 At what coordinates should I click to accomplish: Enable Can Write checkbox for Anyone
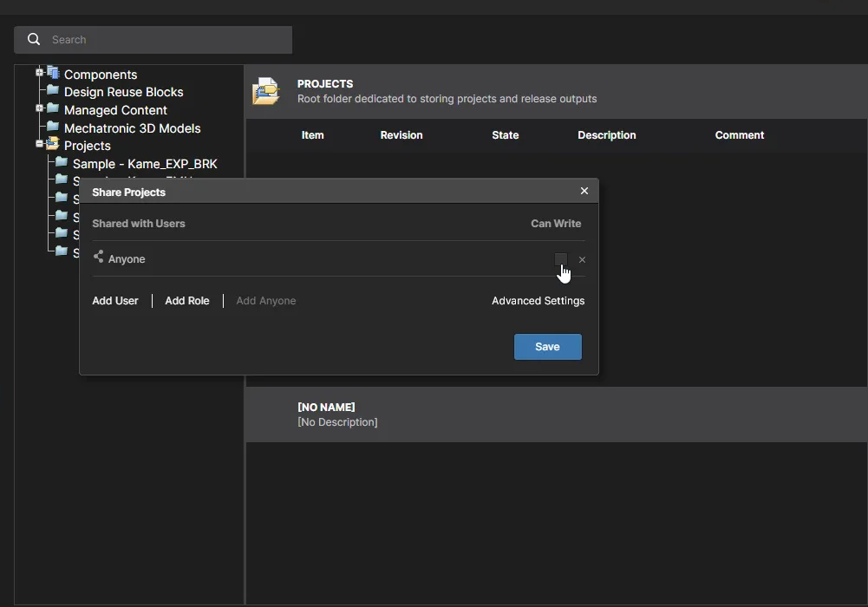tap(560, 259)
